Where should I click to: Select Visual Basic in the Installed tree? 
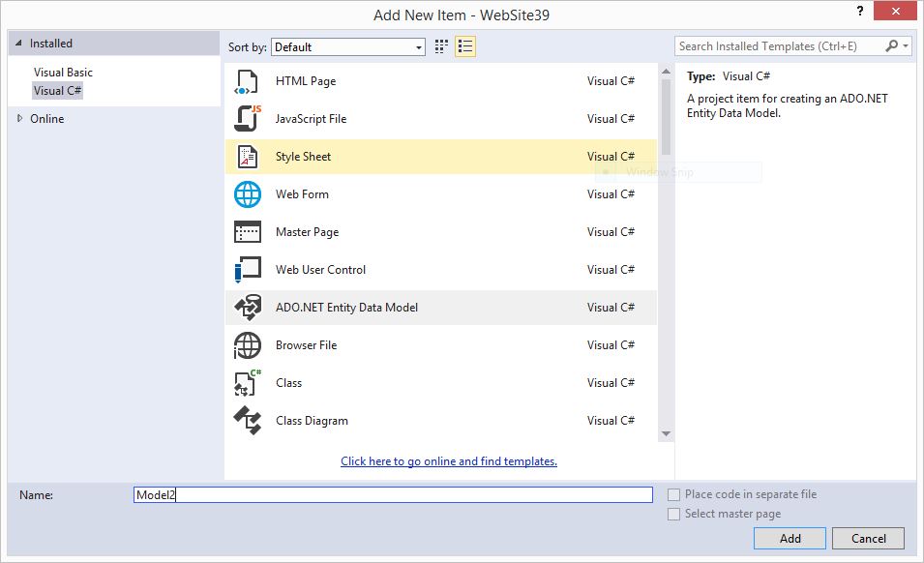coord(65,72)
